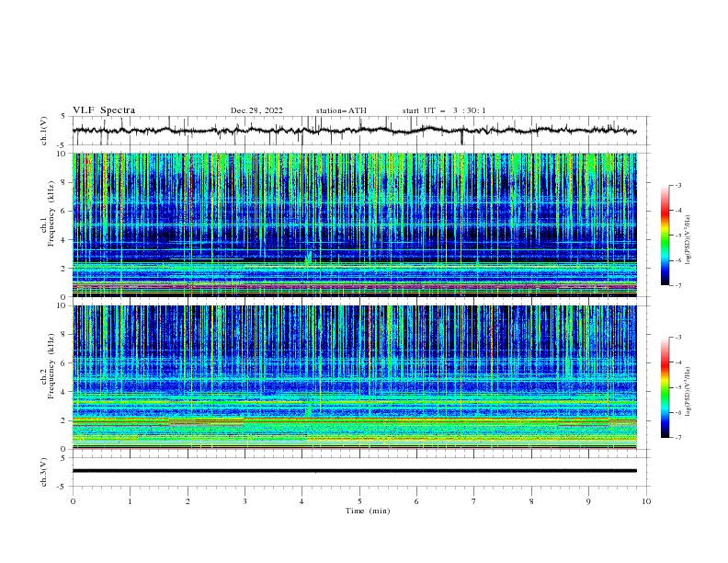Screen dimensions: 728x563
Task: Click the upper colorbar PSD unit label
Action: pos(688,240)
